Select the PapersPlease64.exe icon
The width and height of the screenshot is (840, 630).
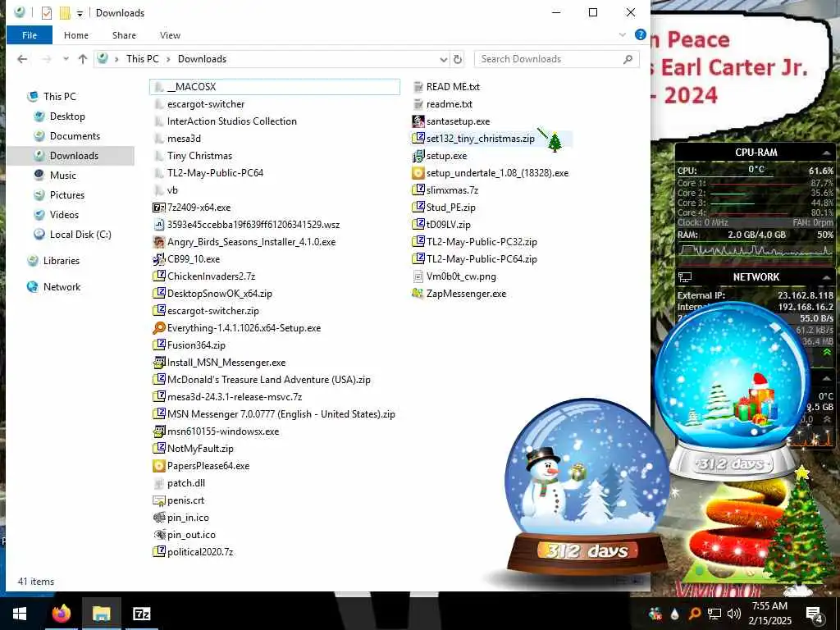click(x=159, y=466)
